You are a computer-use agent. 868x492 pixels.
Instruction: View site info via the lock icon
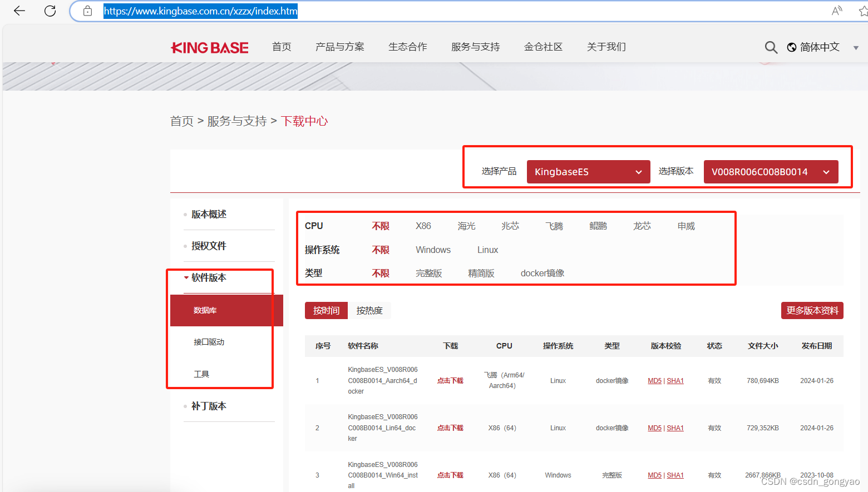[x=87, y=11]
